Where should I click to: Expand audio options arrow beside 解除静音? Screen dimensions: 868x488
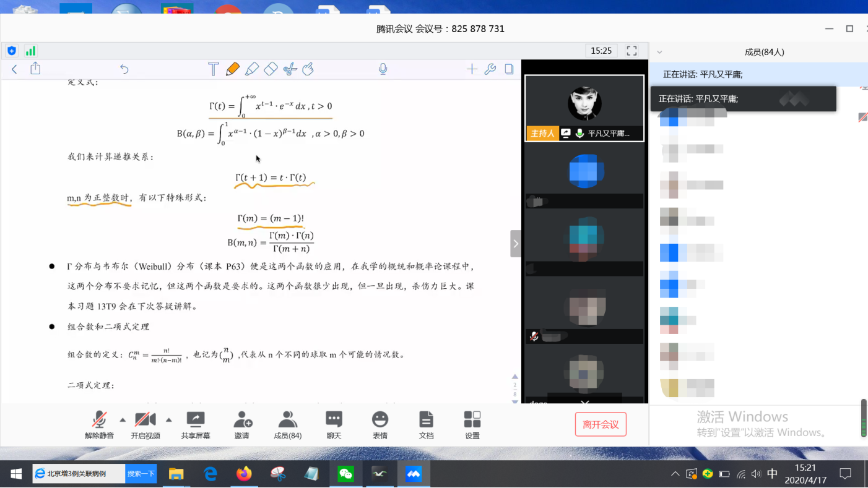click(123, 420)
